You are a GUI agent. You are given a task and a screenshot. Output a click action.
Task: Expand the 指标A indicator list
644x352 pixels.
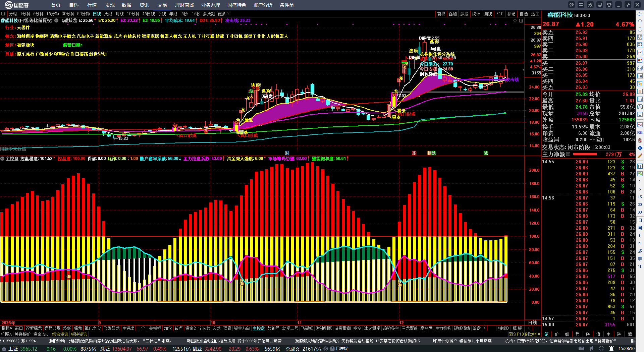pyautogui.click(x=7, y=328)
